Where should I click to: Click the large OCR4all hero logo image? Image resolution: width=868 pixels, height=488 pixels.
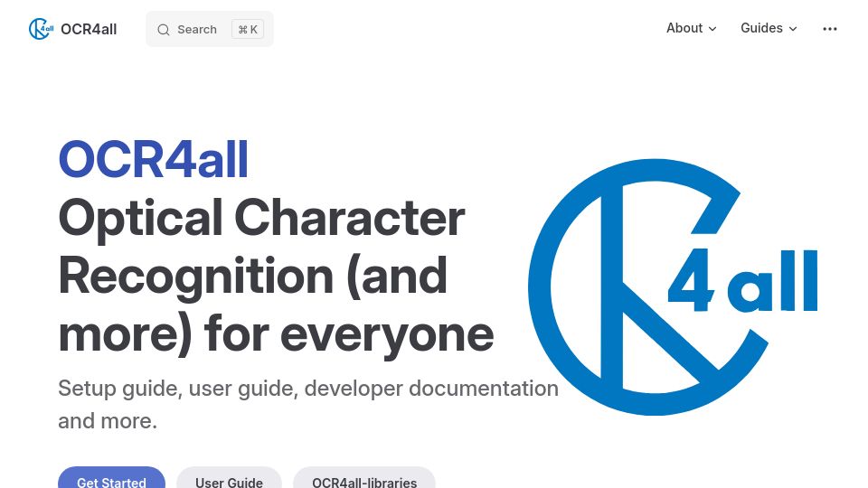[673, 286]
